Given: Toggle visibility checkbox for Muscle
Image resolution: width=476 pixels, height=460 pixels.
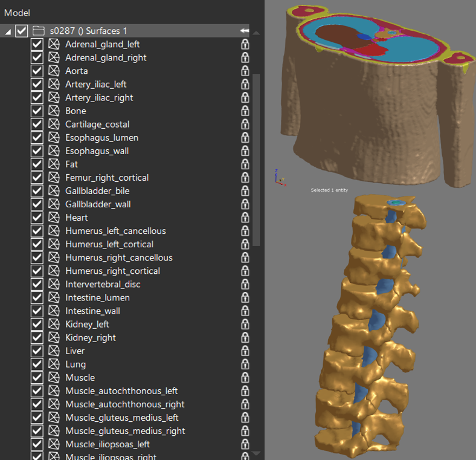Looking at the screenshot, I should (x=37, y=378).
